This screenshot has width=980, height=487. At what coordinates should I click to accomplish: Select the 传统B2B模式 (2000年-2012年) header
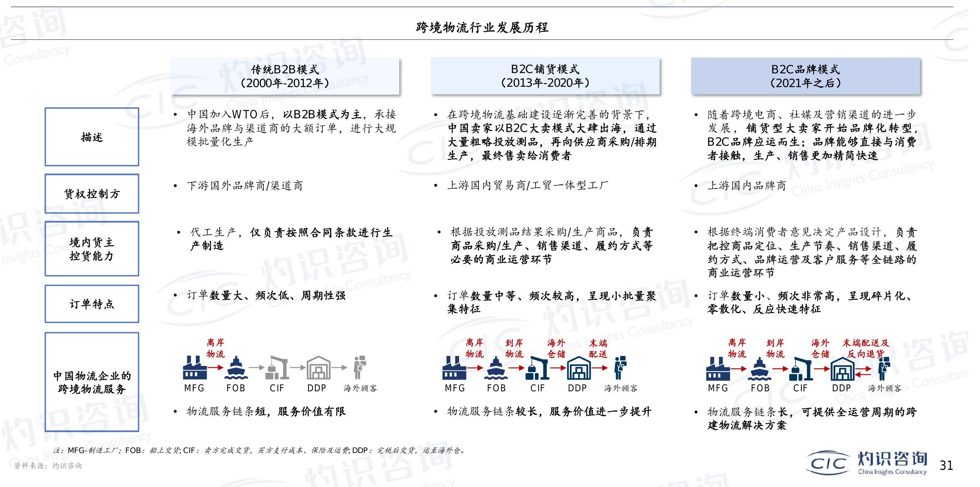[x=285, y=76]
